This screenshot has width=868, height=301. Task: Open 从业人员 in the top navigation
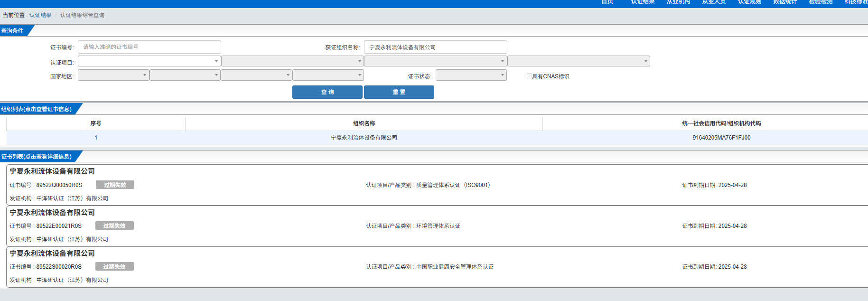pos(714,2)
